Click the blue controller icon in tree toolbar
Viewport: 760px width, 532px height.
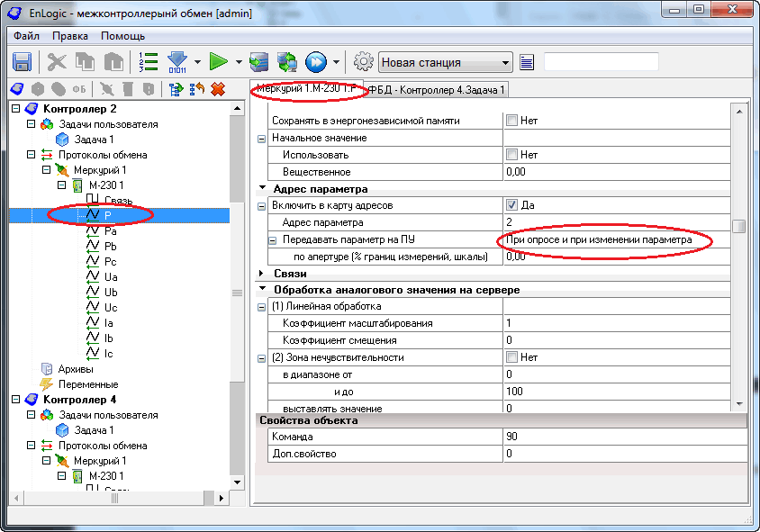[17, 89]
